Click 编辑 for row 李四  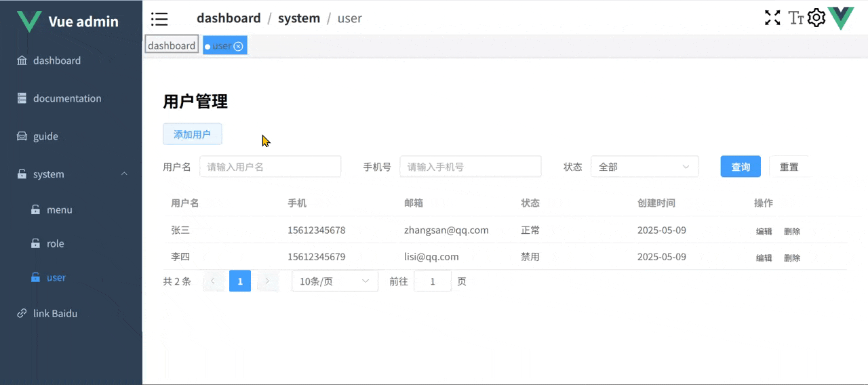764,258
